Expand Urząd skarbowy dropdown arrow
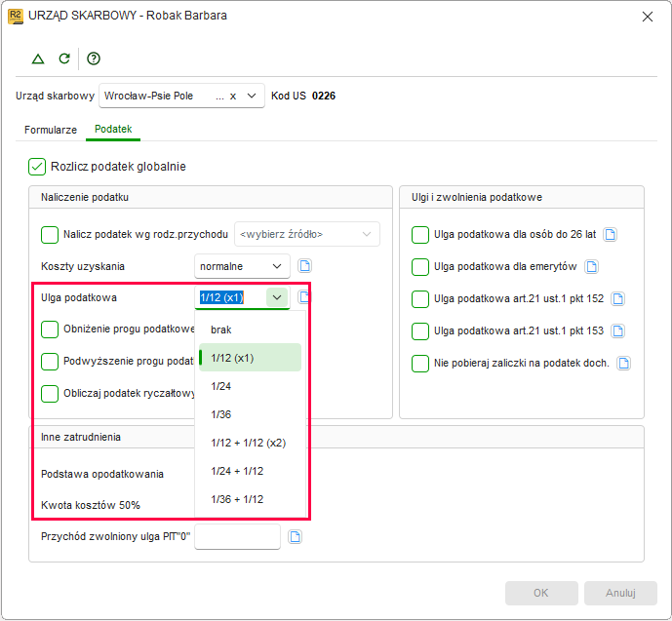Screen dimensions: 672x621 tap(252, 96)
